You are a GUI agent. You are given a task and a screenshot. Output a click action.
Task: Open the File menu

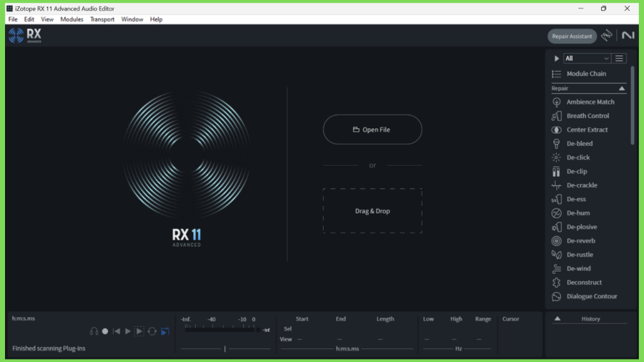tap(13, 19)
